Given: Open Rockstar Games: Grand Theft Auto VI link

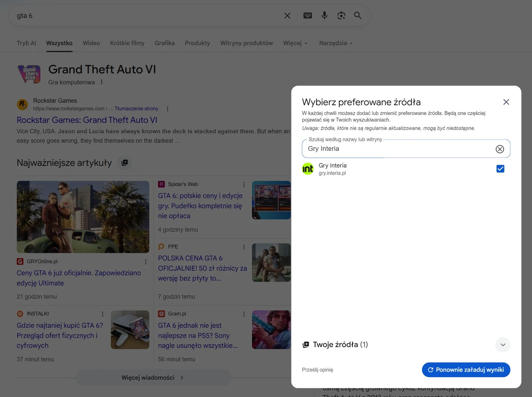Looking at the screenshot, I should click(x=87, y=120).
